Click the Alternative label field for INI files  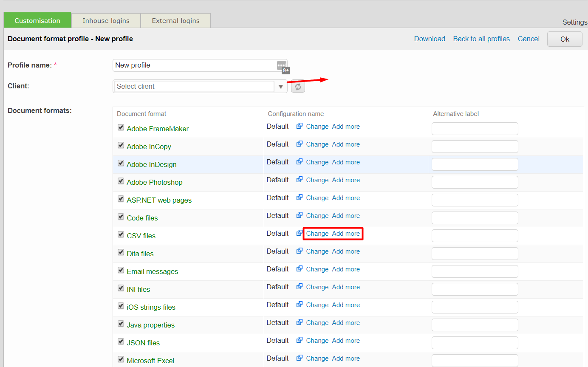475,289
